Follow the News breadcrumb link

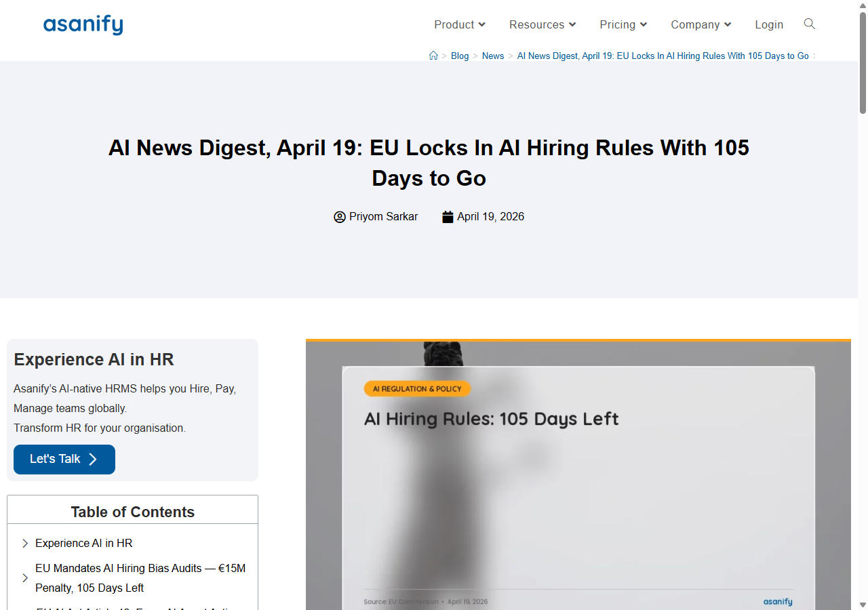[x=493, y=56]
